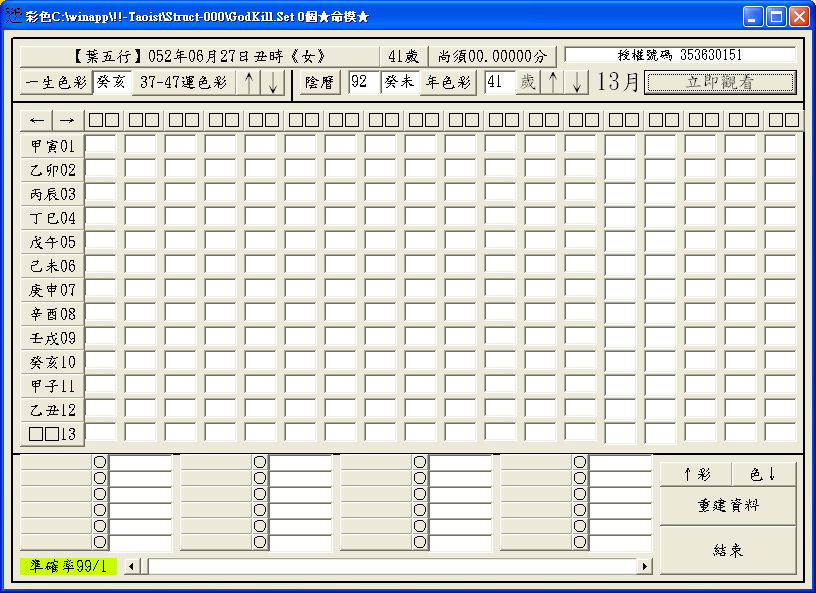Click the left-arrow navigation icon above row labels
The width and height of the screenshot is (816, 593).
(37, 119)
